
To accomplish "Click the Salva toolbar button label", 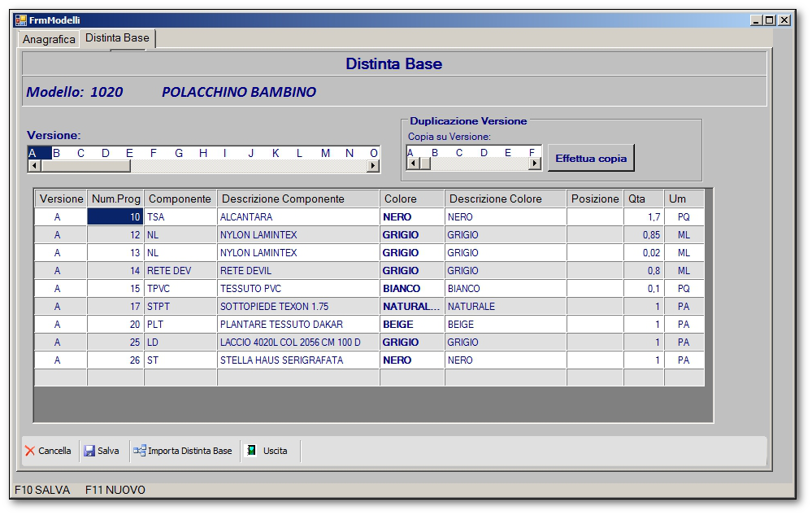I will click(108, 451).
